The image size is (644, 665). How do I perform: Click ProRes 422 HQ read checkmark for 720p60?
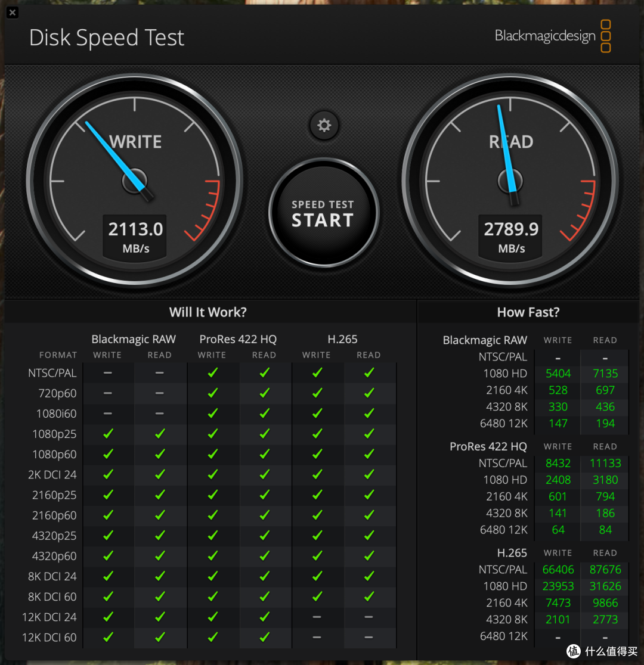(x=265, y=393)
